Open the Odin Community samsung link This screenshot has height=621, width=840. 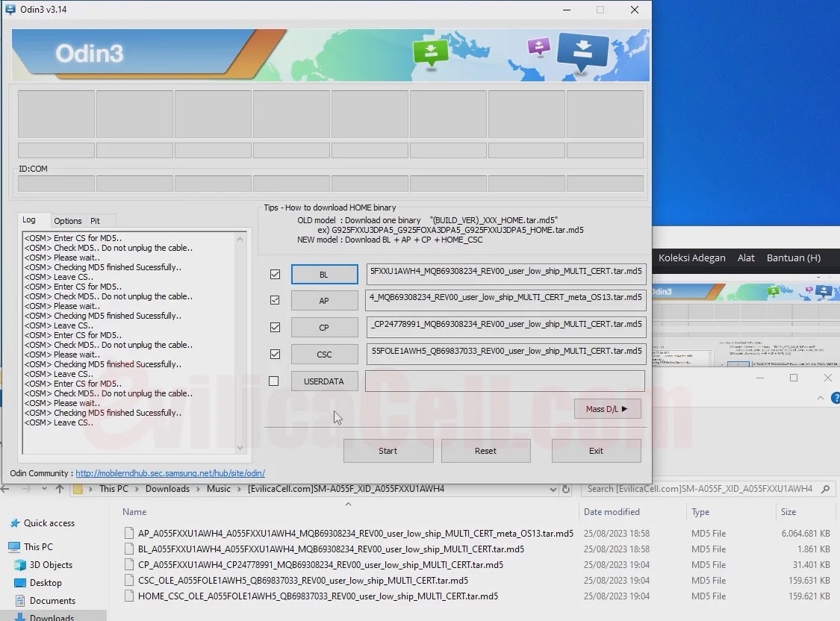point(170,473)
